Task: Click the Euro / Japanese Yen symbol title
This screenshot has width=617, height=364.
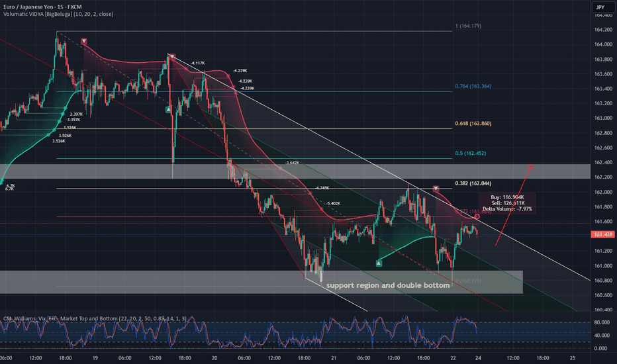Action: pos(42,7)
